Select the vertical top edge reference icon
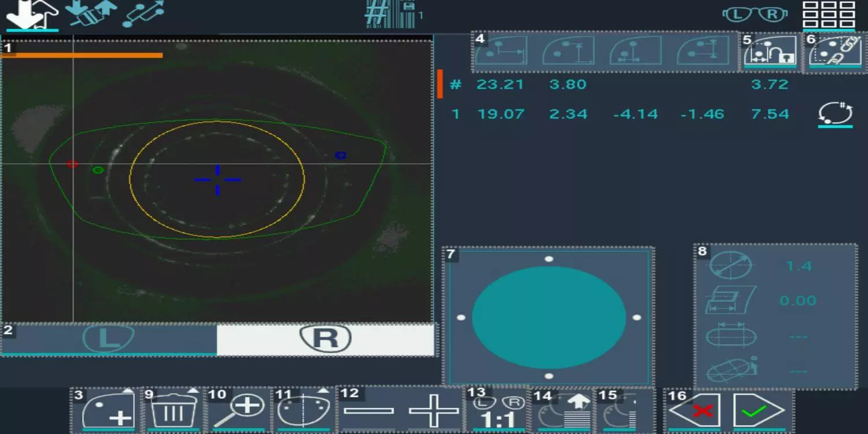 [569, 52]
